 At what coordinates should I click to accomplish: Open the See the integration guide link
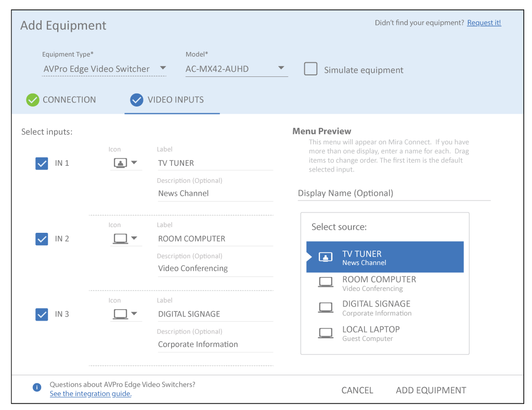click(x=90, y=394)
